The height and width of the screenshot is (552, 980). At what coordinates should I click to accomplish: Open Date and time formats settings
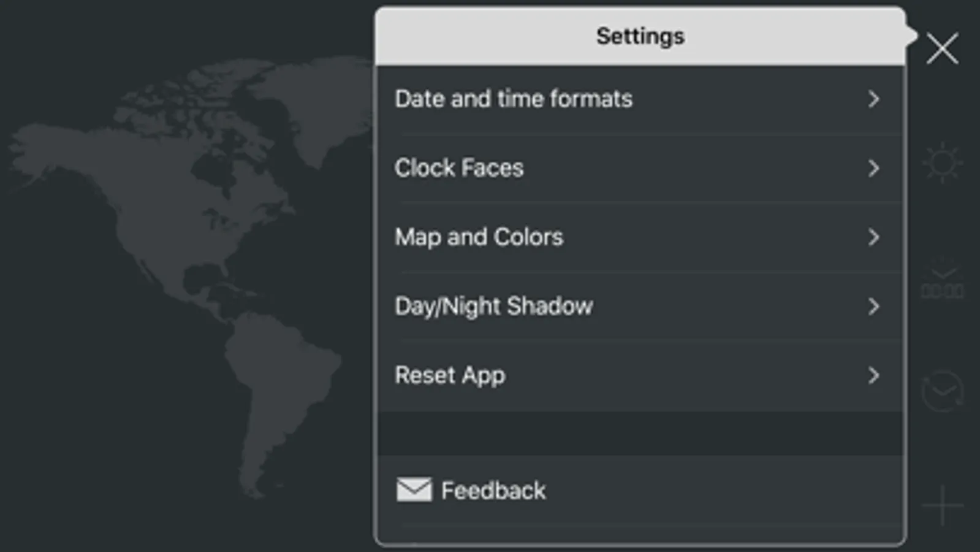tap(514, 99)
